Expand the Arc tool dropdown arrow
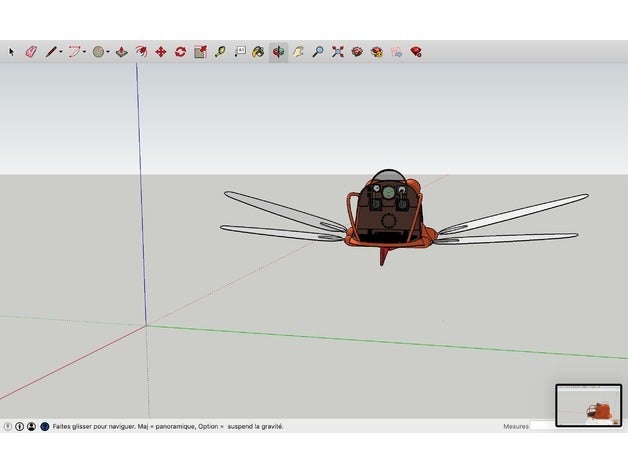The height and width of the screenshot is (472, 628). coord(85,51)
